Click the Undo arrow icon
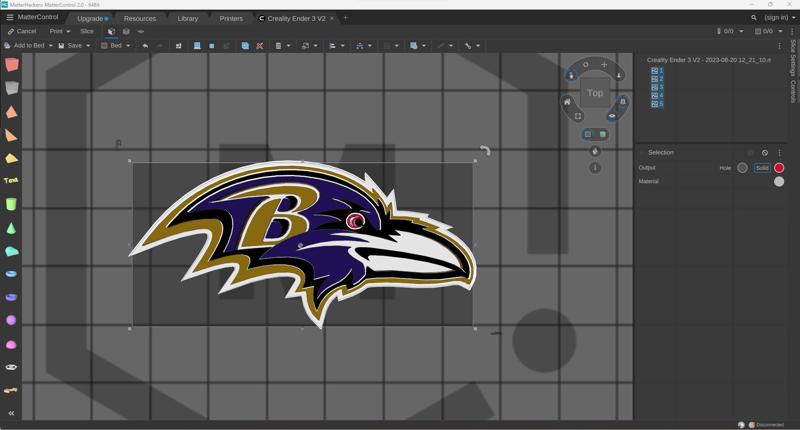Viewport: 800px width, 430px height. tap(145, 46)
